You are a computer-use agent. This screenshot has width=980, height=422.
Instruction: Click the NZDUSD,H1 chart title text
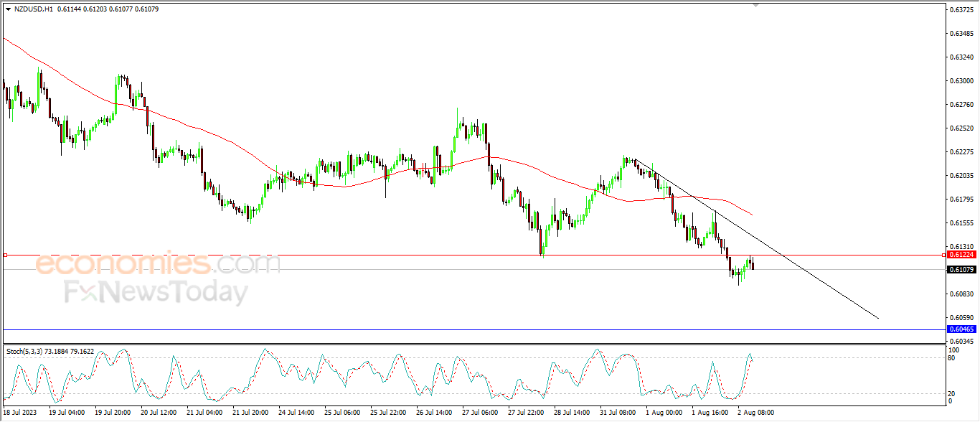(33, 9)
